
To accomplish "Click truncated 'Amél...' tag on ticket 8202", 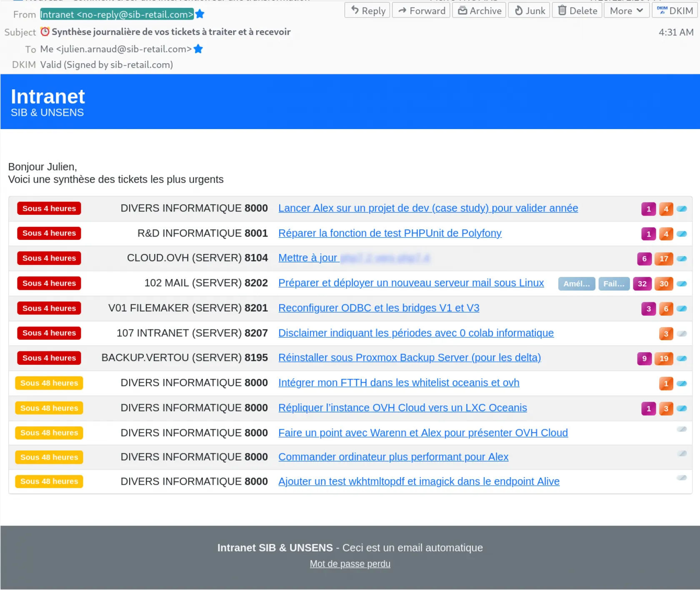I will click(577, 284).
